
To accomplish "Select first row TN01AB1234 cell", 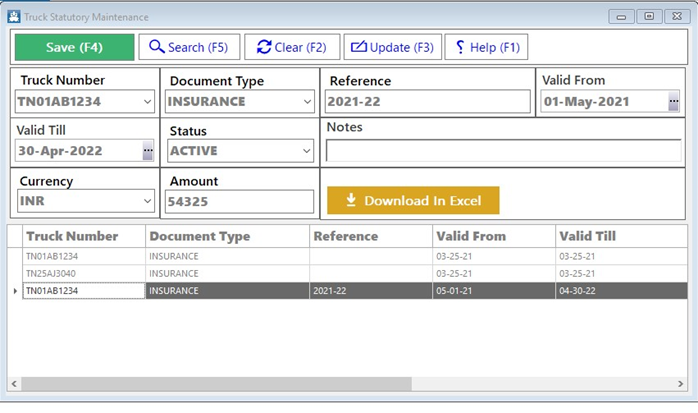I will (x=84, y=256).
